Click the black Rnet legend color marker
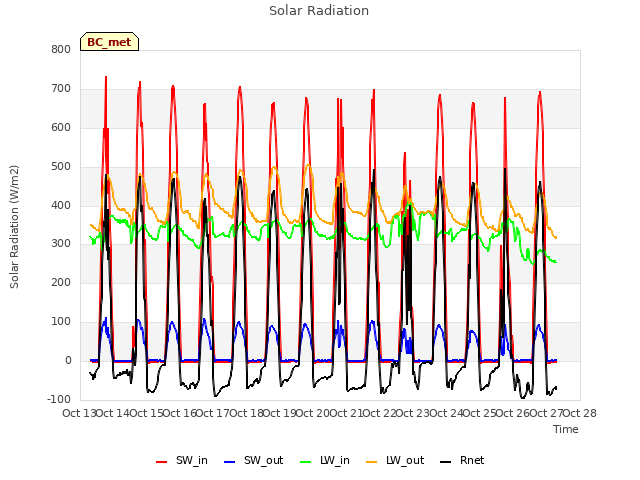The height and width of the screenshot is (480, 640). (446, 462)
